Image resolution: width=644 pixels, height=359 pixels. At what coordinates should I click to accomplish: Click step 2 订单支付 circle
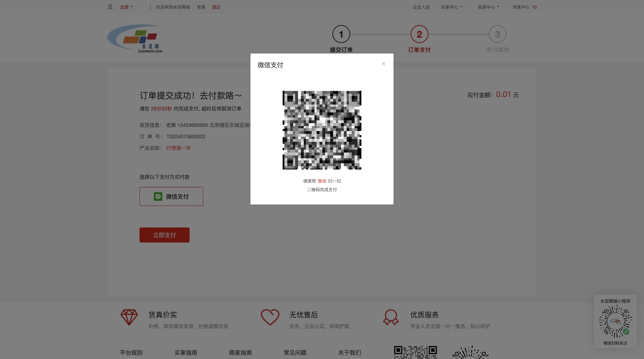tap(419, 34)
